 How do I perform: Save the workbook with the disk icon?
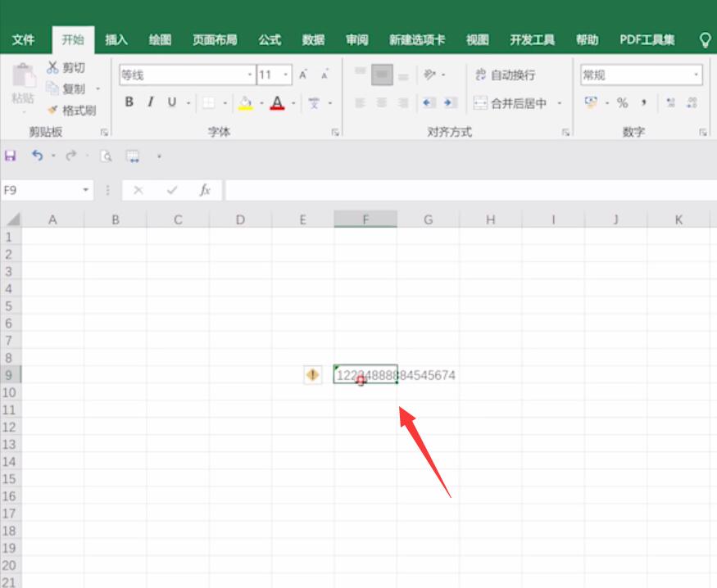(10, 156)
